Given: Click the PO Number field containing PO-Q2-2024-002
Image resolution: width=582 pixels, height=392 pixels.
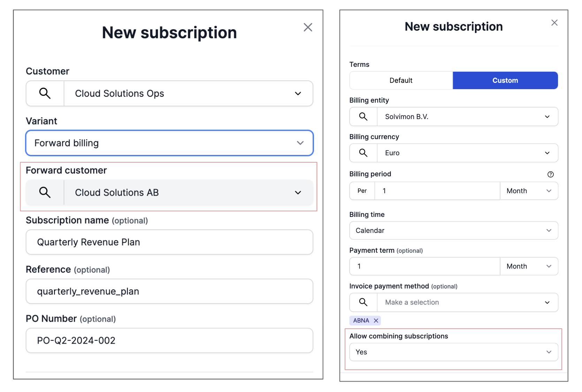Looking at the screenshot, I should [169, 340].
